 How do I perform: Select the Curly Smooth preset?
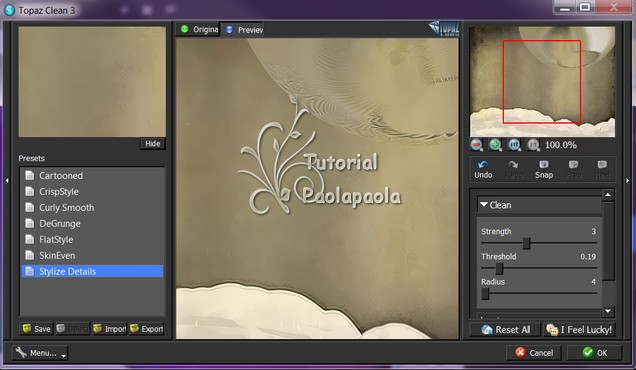pos(92,207)
